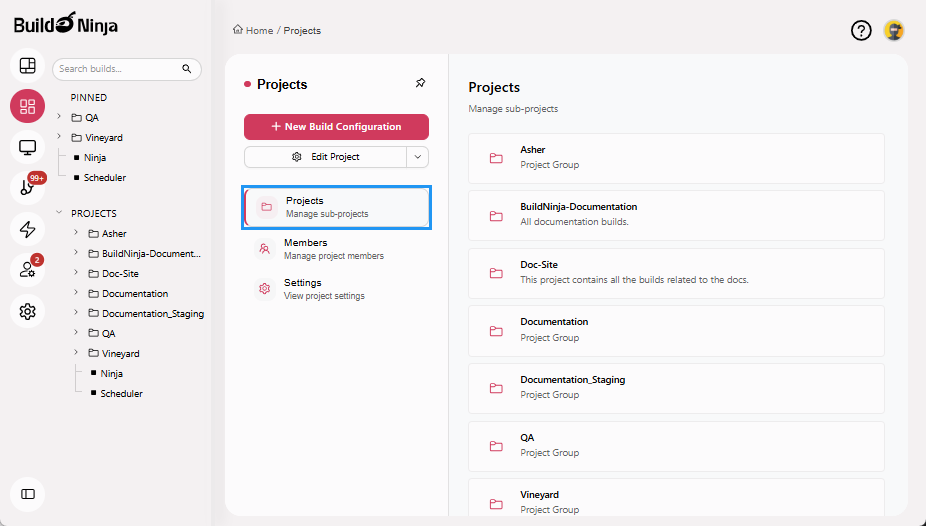The width and height of the screenshot is (926, 526).
Task: Open the source control icon with 99+ badge
Action: (27, 188)
